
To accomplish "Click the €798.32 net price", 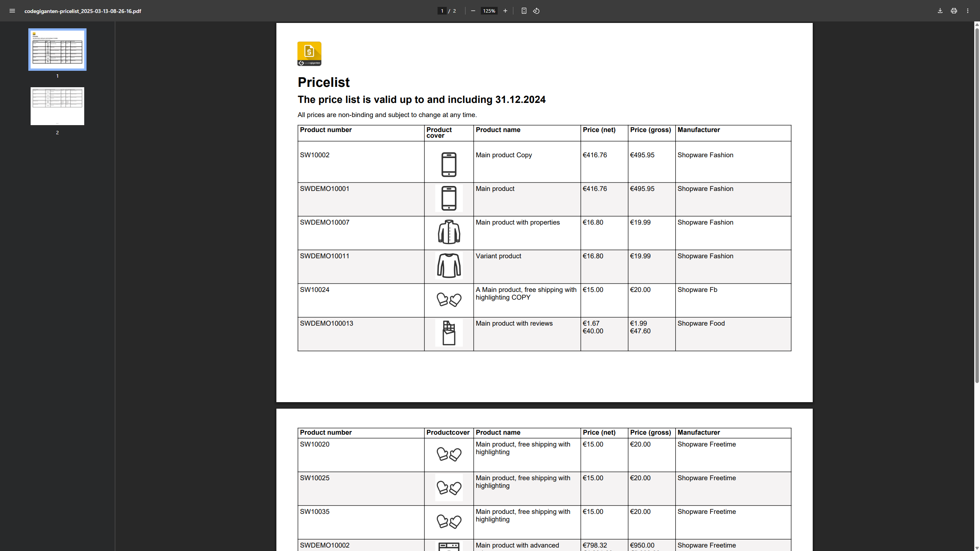I will point(595,545).
